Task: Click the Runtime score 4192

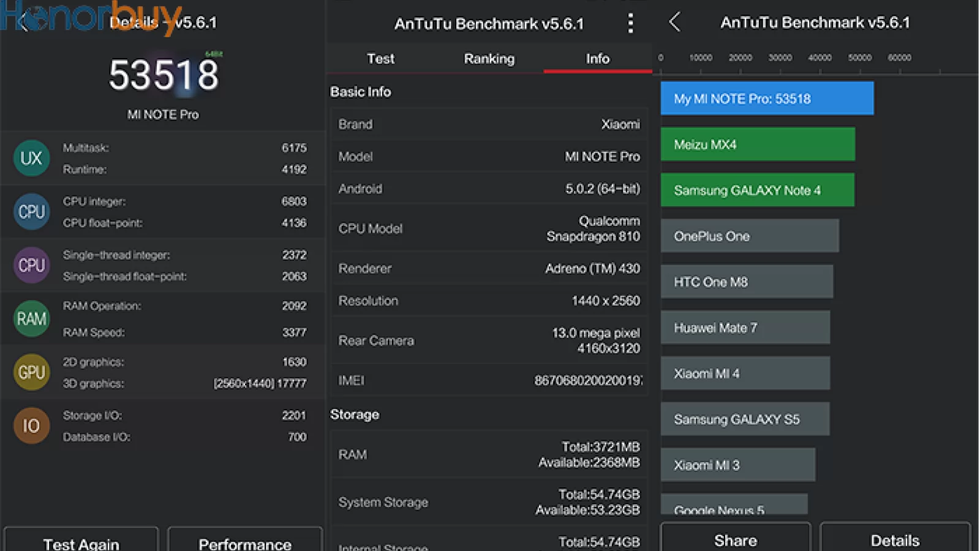Action: (294, 170)
